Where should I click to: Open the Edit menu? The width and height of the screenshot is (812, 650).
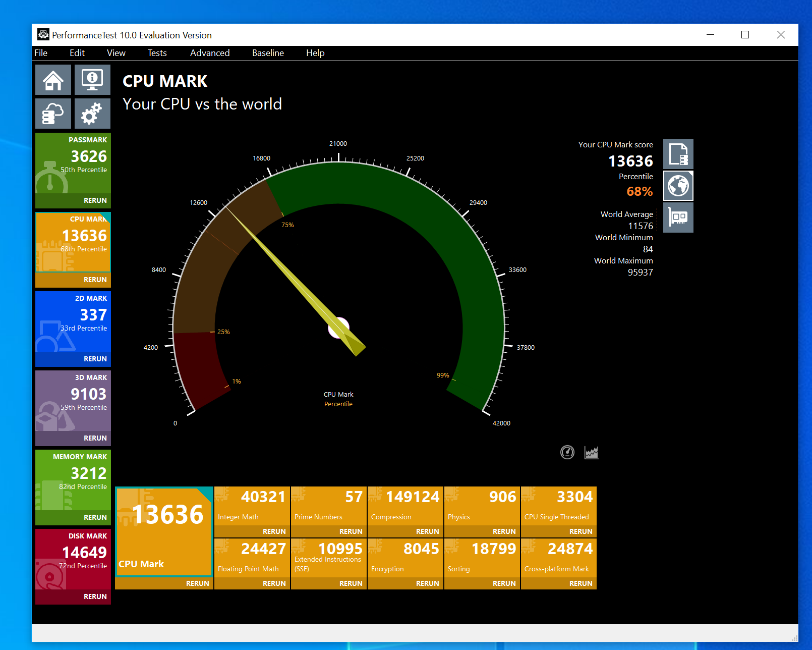77,53
